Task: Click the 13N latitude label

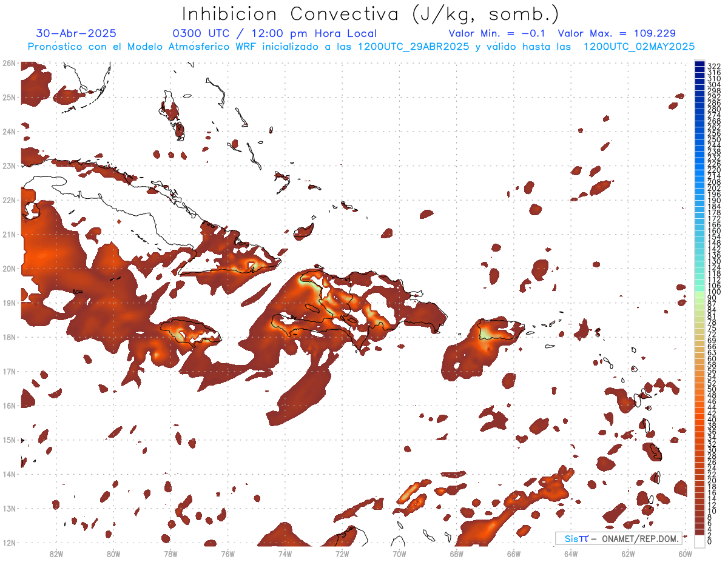Action: click(x=9, y=508)
